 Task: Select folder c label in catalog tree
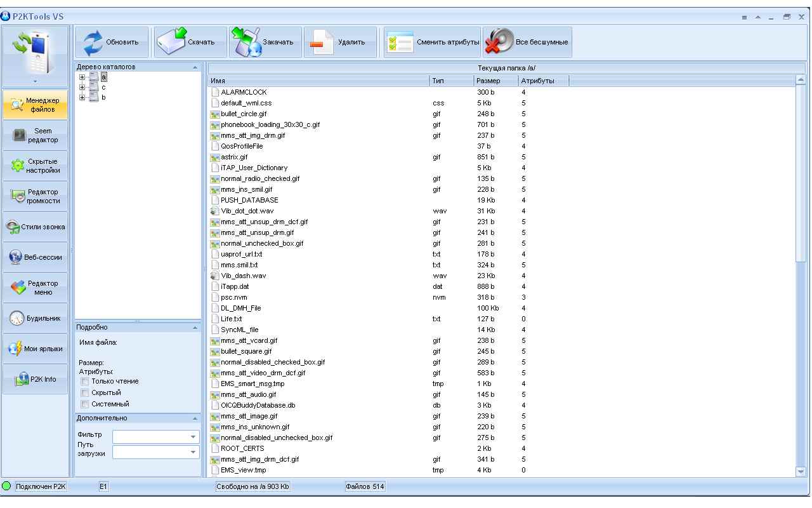tap(103, 87)
